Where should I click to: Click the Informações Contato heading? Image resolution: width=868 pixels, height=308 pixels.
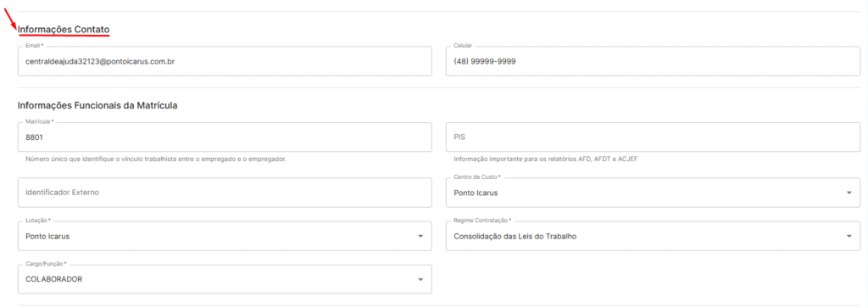pos(64,30)
